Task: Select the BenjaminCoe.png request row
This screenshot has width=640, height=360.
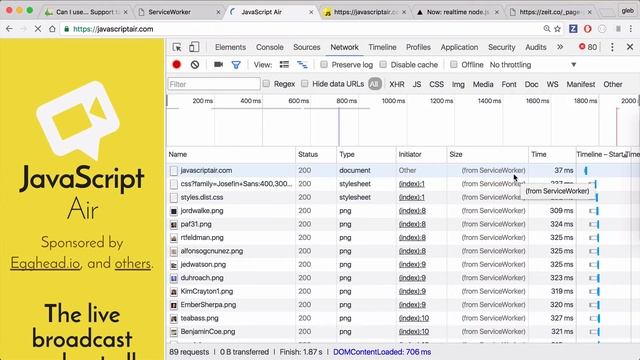Action: coord(403,332)
